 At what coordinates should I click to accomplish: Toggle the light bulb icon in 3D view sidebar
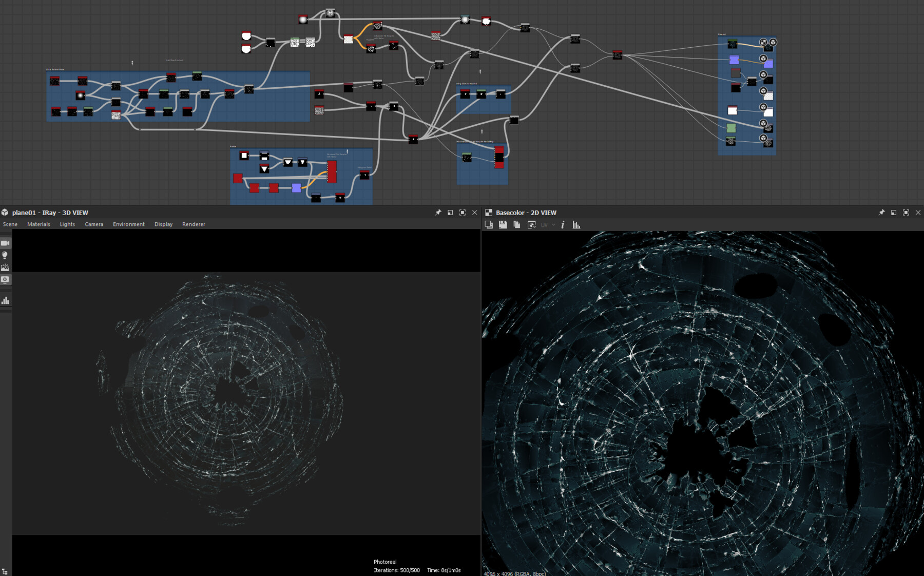click(5, 255)
